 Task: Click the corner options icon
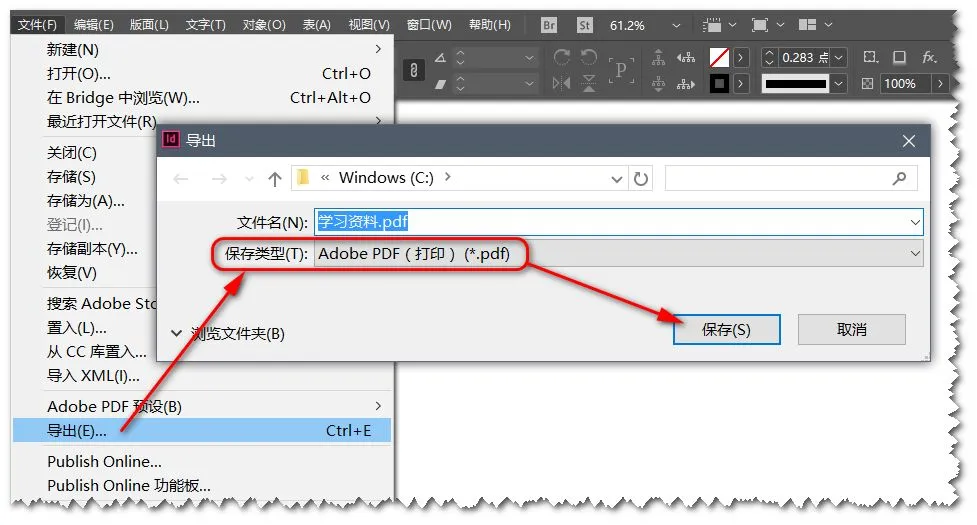(x=870, y=57)
